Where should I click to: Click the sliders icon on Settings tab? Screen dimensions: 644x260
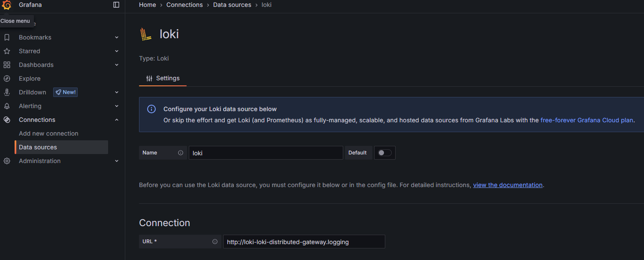[149, 79]
